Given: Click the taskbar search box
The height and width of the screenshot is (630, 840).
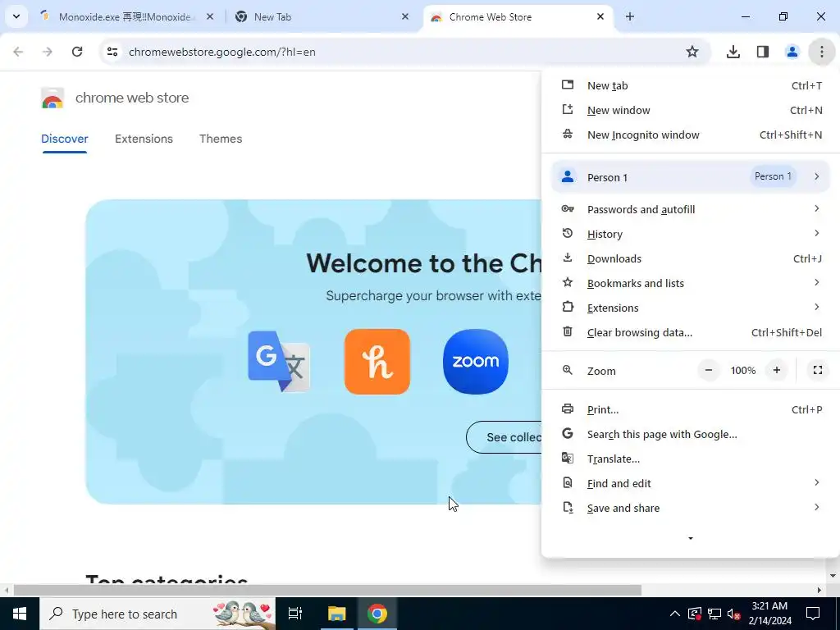Looking at the screenshot, I should [x=157, y=614].
